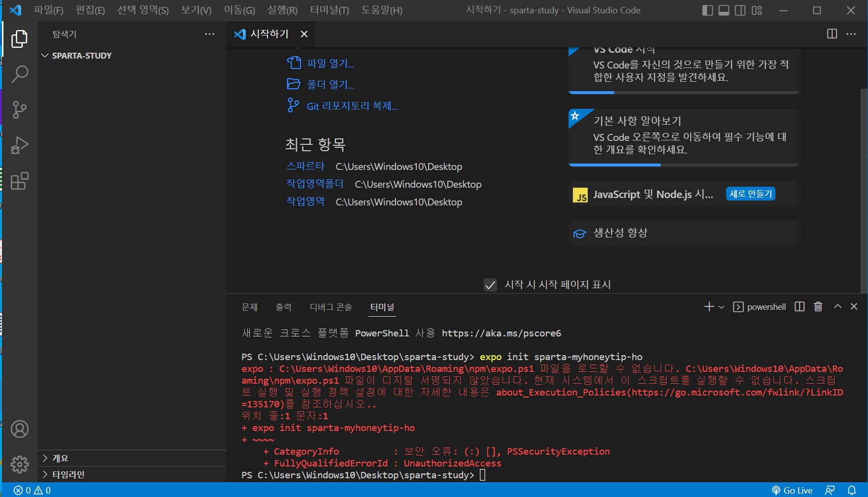Open the 보기(V) menu

click(x=196, y=10)
